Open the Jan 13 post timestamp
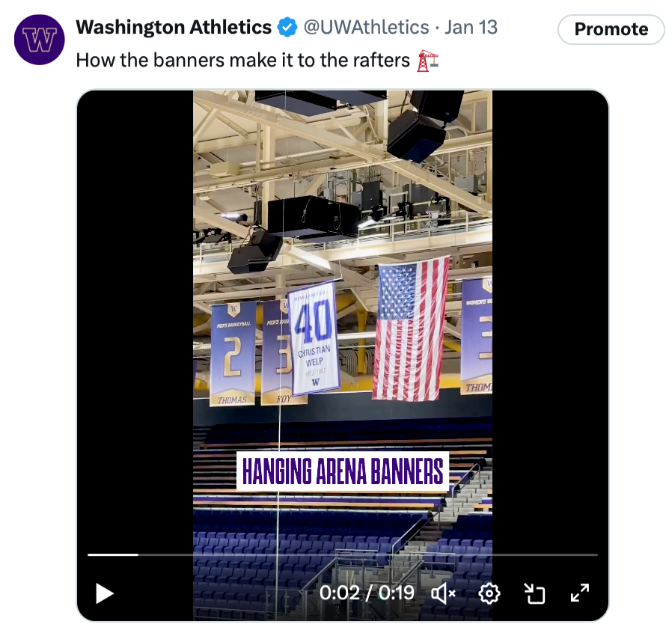Screen dimensions: 672x636 471,28
